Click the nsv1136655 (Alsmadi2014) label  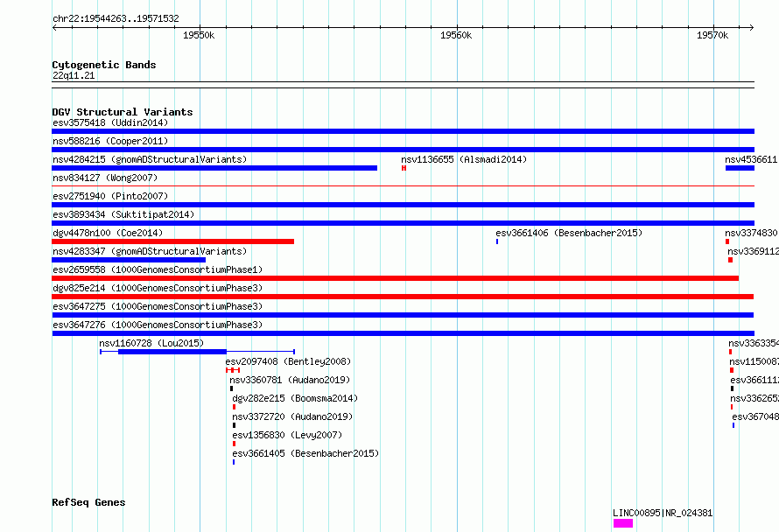[x=464, y=159]
